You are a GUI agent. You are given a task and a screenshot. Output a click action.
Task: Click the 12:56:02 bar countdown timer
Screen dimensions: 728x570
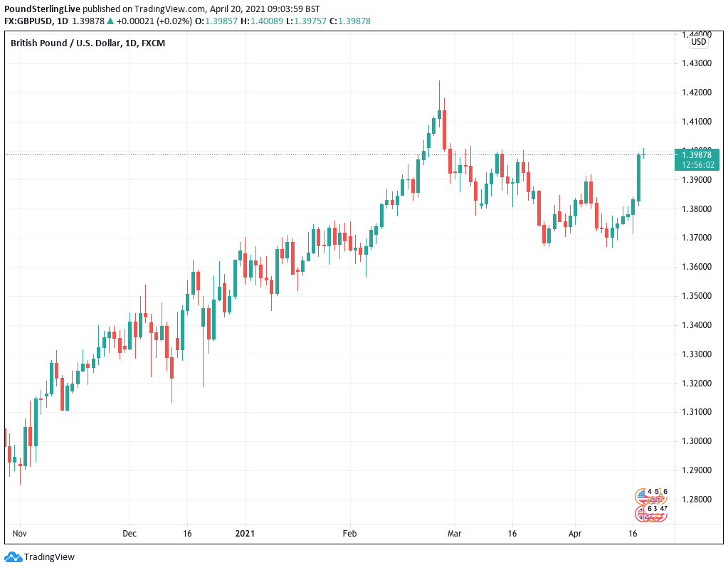click(x=698, y=164)
